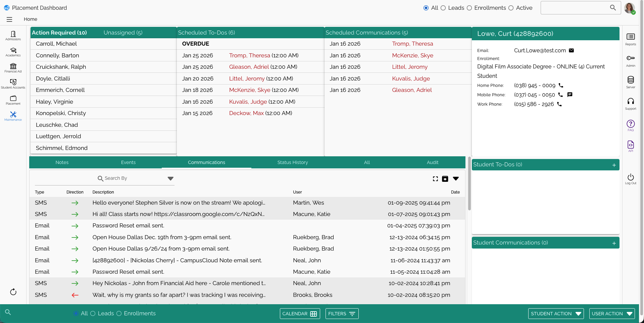This screenshot has height=323, width=644.
Task: Select Enrollments in the bottom bar
Action: (x=119, y=313)
